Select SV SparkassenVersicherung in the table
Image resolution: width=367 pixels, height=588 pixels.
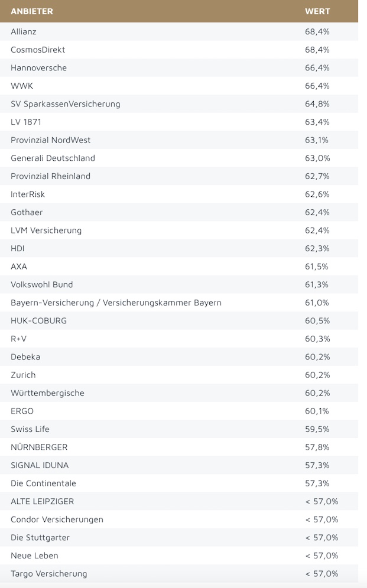[x=65, y=104]
